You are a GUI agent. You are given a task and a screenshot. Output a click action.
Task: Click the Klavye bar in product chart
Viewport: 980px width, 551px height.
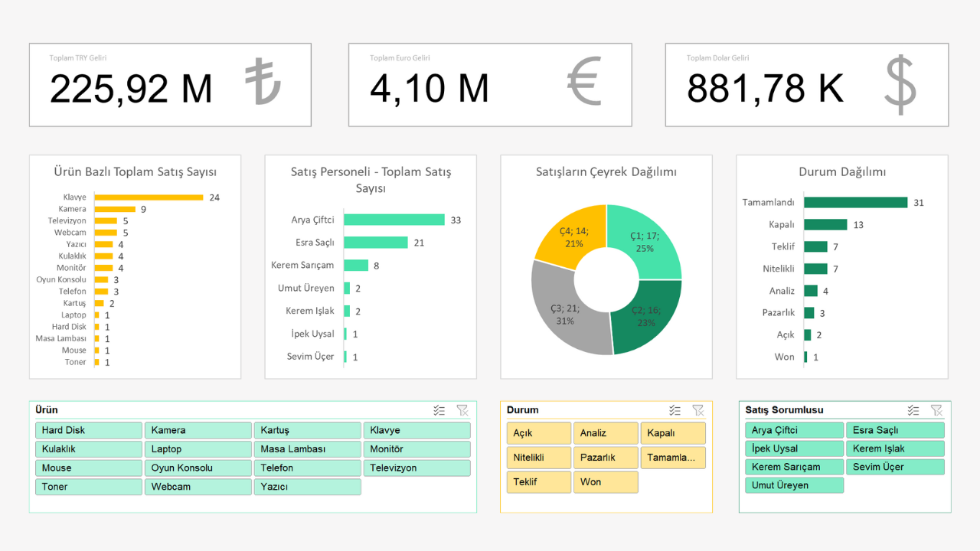(x=149, y=197)
